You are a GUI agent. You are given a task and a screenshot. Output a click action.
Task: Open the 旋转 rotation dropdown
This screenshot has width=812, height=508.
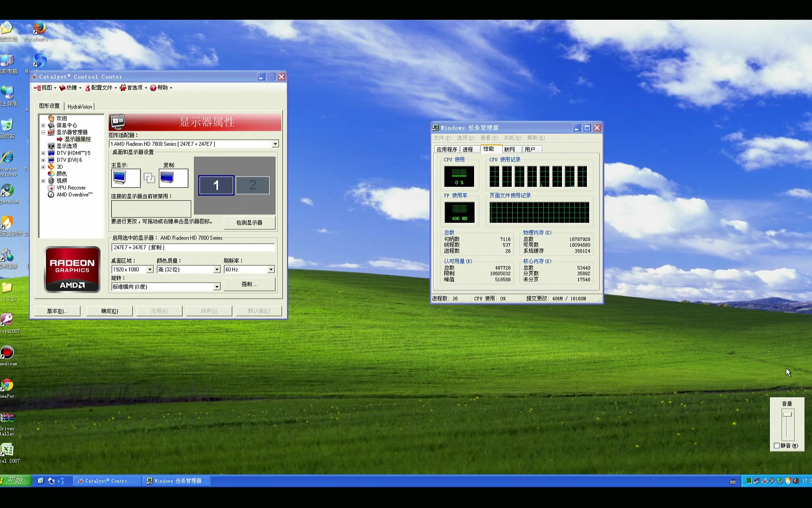pyautogui.click(x=217, y=287)
